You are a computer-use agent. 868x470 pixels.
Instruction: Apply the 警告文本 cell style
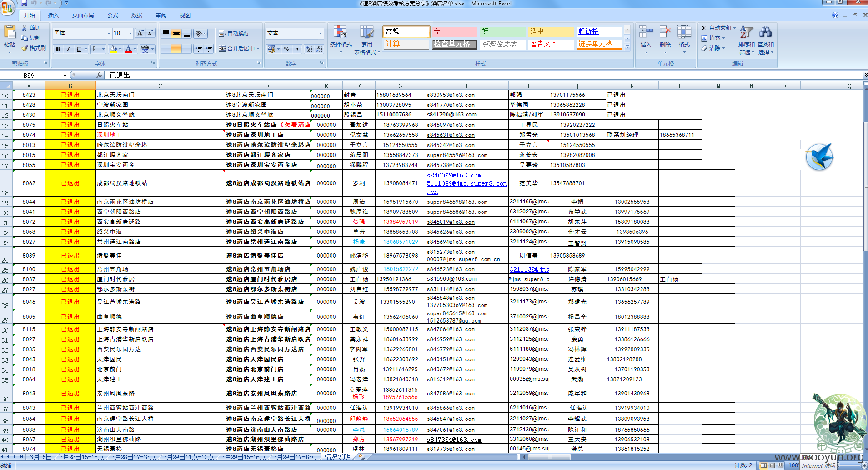pyautogui.click(x=551, y=44)
